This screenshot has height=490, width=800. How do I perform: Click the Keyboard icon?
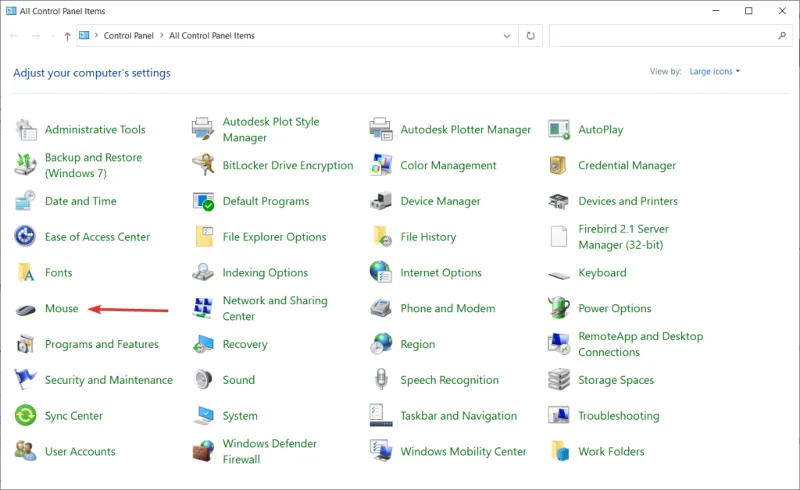(559, 276)
